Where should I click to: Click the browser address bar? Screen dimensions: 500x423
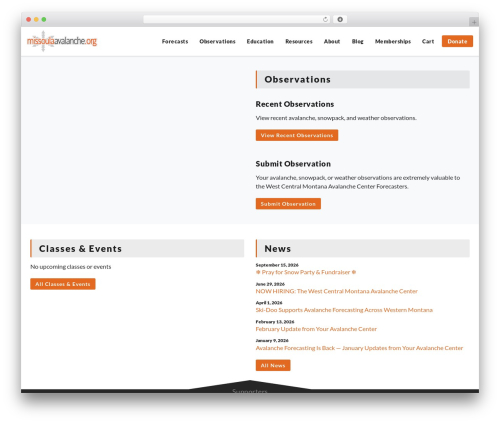pyautogui.click(x=237, y=19)
